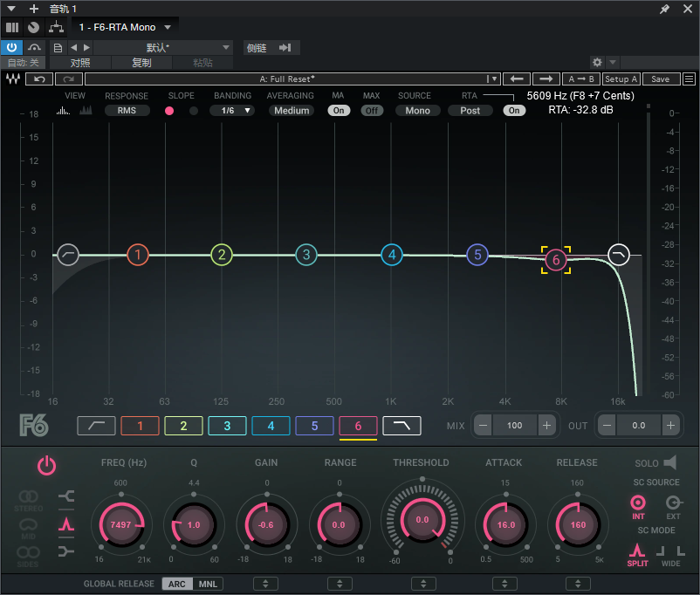
Task: Select the pink slope radio dot
Action: (x=169, y=111)
